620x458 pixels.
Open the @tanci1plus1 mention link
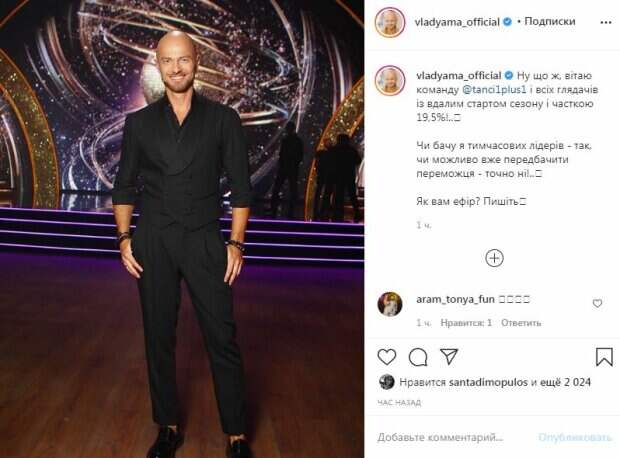(494, 90)
